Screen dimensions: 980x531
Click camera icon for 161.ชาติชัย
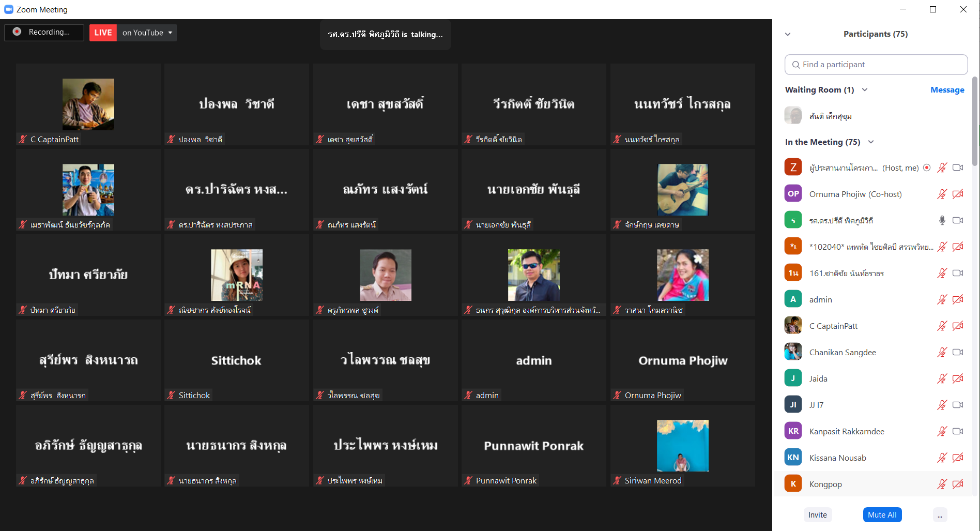(x=958, y=273)
